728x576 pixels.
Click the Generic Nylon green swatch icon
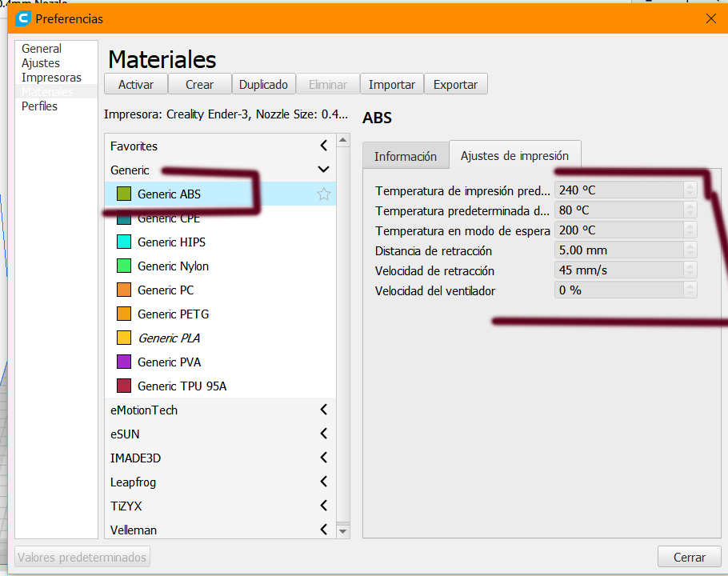[124, 266]
